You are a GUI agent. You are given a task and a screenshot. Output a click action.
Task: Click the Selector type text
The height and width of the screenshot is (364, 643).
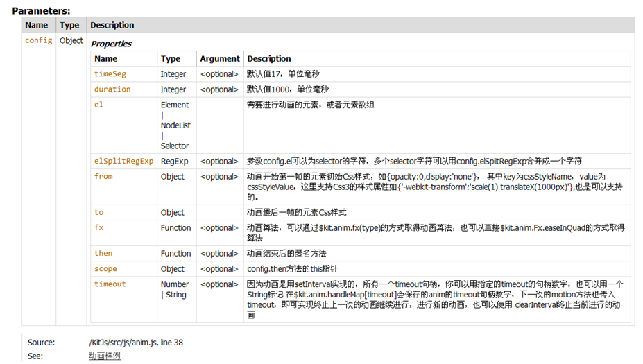tap(175, 146)
